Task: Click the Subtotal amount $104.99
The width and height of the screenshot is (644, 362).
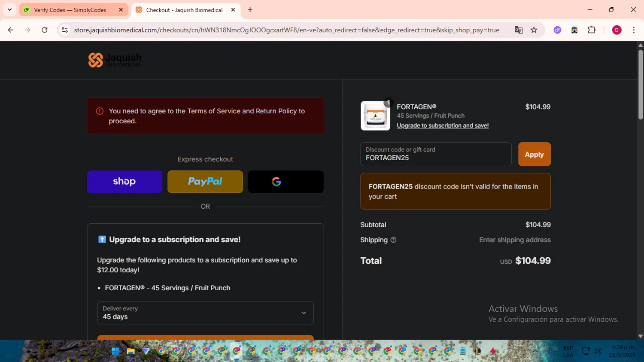Action: click(538, 225)
